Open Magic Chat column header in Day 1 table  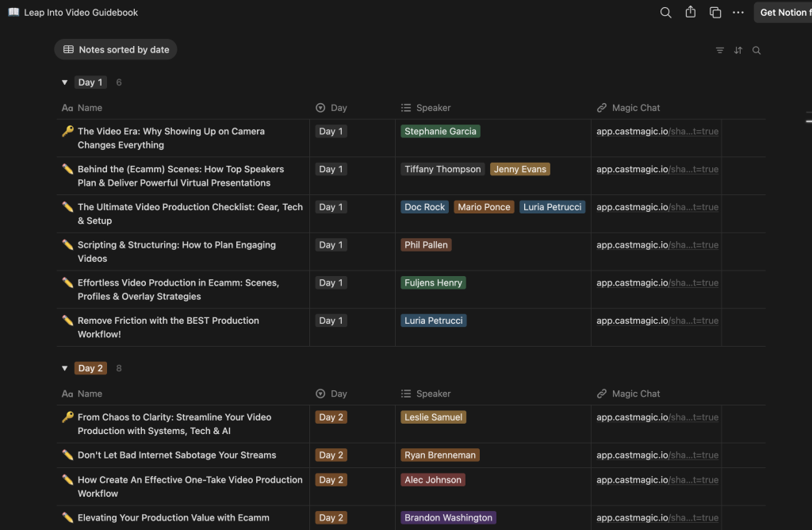point(628,108)
